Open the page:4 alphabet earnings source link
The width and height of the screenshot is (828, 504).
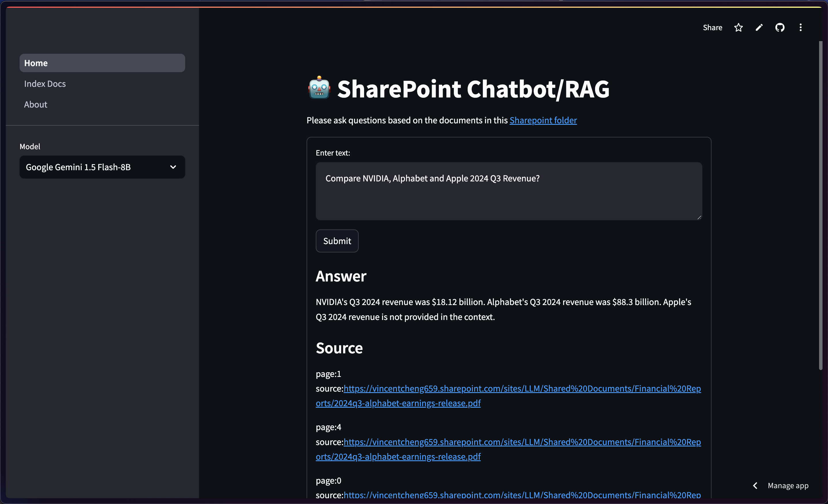tap(508, 449)
